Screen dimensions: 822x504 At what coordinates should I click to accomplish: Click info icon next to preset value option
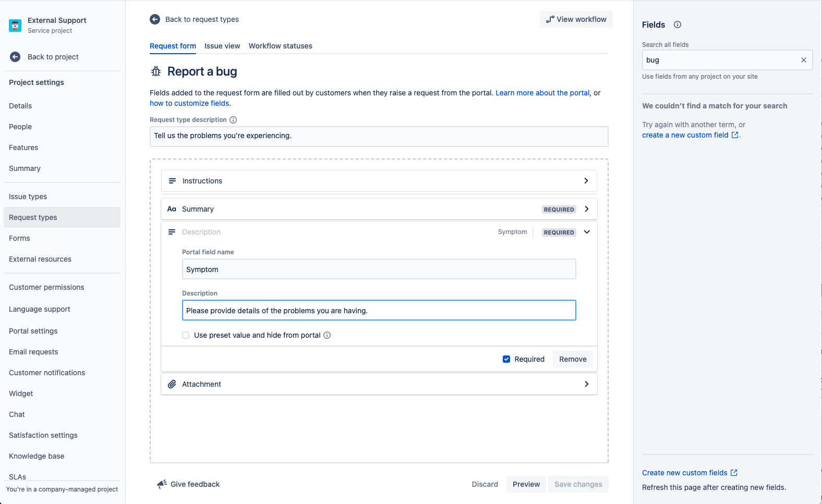(327, 335)
